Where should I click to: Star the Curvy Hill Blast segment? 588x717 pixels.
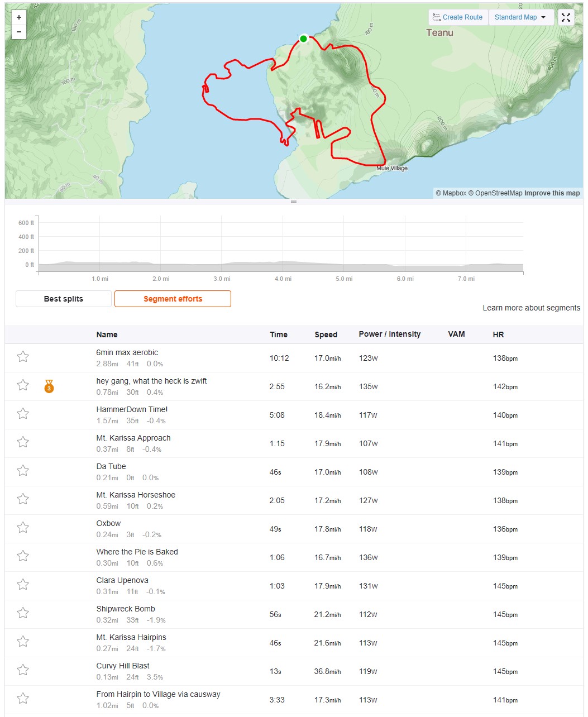23,670
